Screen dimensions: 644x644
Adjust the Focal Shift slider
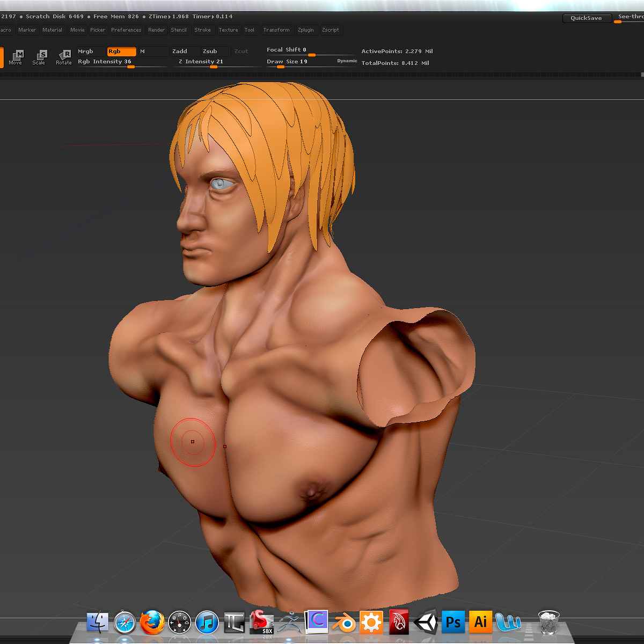[x=311, y=51]
